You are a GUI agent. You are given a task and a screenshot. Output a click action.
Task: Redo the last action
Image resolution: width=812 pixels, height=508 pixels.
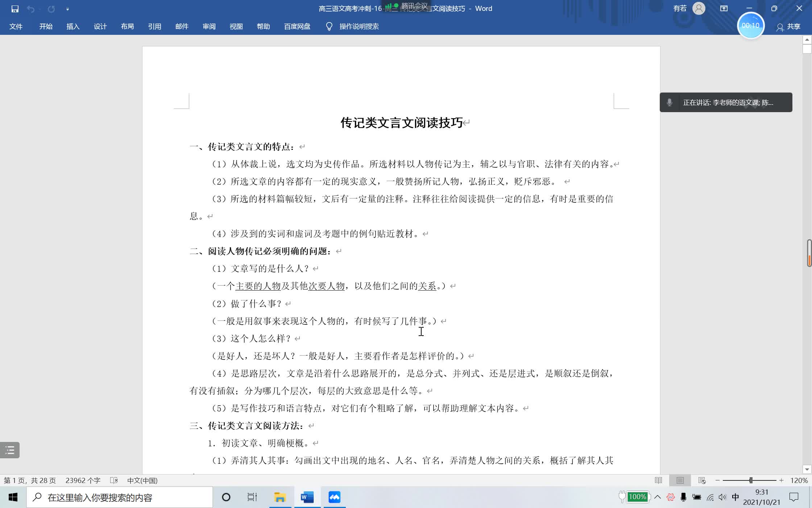(51, 9)
